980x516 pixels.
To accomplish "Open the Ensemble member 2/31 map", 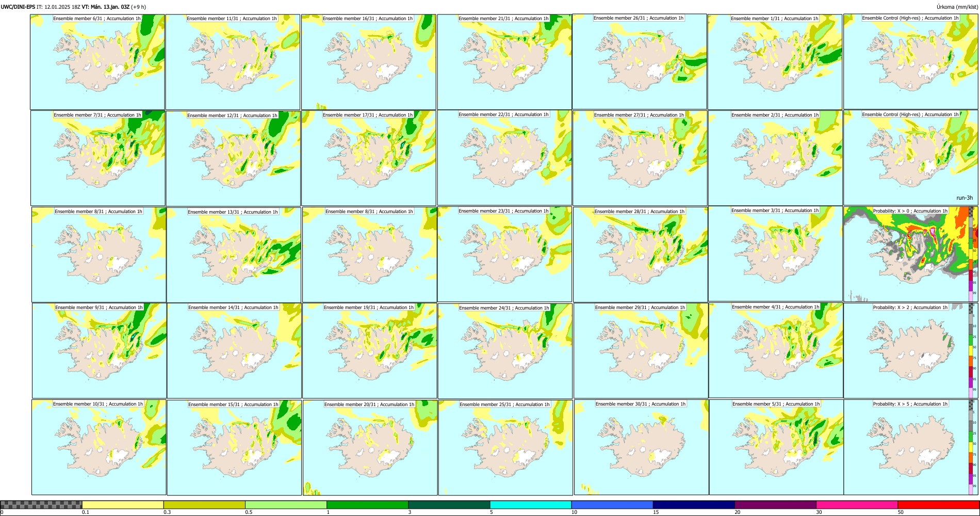I will point(775,158).
